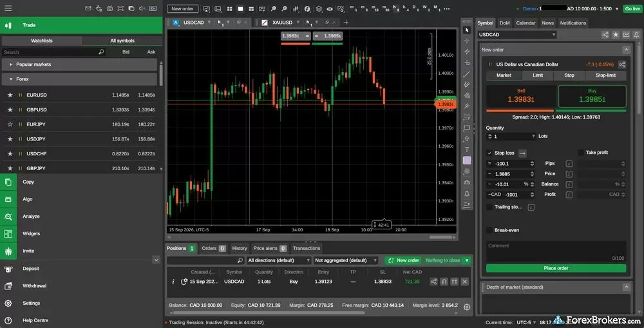Image resolution: width=644 pixels, height=328 pixels.
Task: Toggle USDCHF favorite star
Action: tap(10, 153)
